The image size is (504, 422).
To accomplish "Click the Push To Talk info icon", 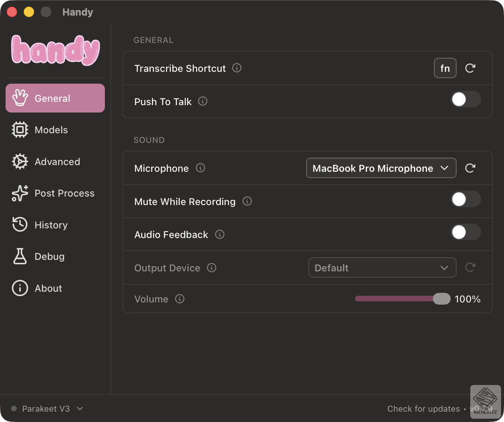I will coord(203,101).
